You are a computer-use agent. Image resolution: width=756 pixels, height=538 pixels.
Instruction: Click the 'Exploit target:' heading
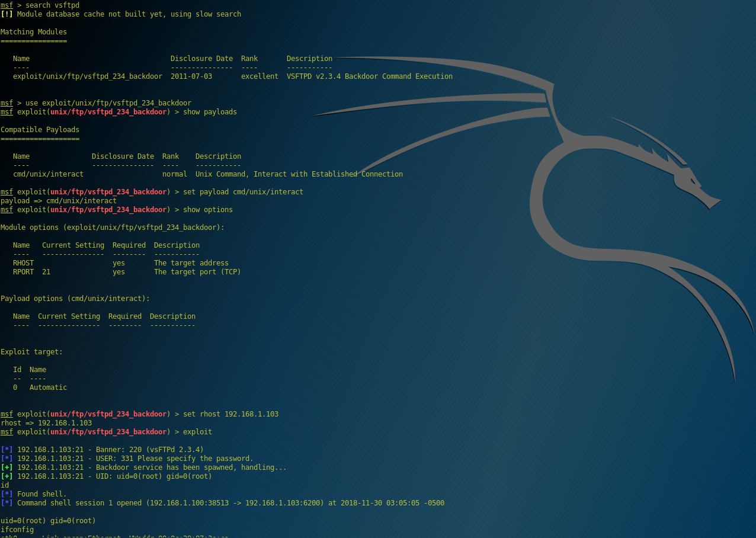31,352
